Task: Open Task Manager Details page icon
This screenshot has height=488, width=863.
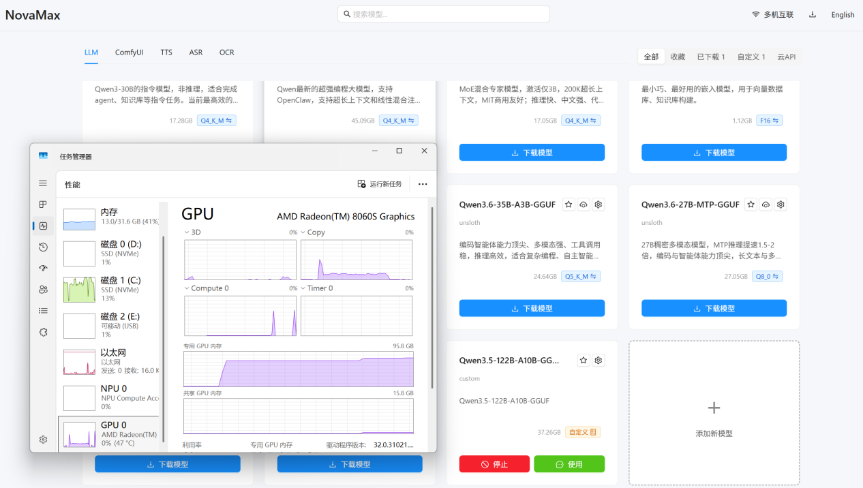Action: click(x=43, y=311)
